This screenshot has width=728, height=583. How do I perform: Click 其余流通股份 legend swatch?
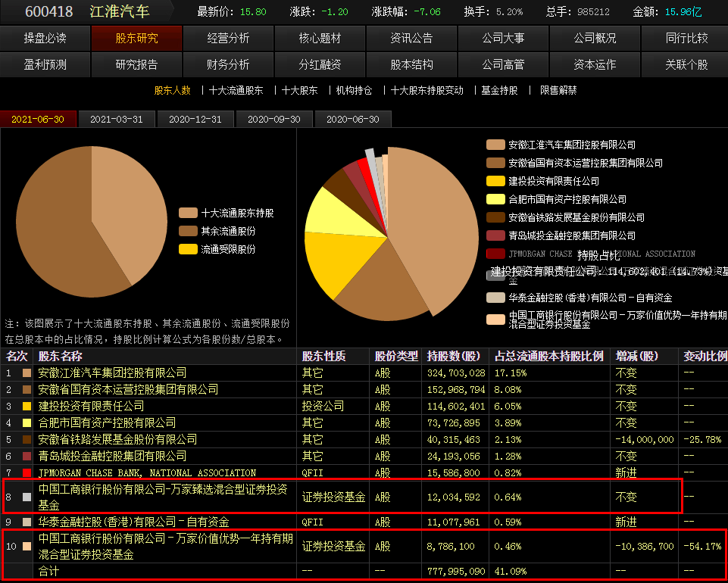[x=188, y=231]
